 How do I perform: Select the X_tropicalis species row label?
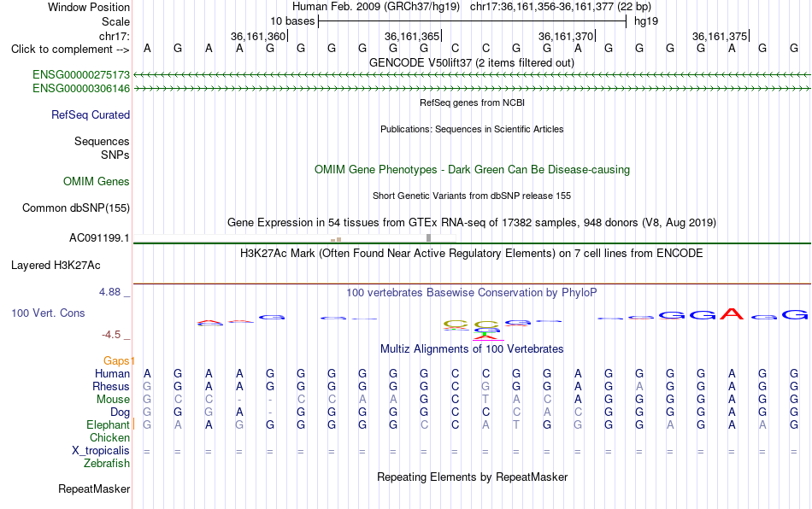[x=101, y=451]
